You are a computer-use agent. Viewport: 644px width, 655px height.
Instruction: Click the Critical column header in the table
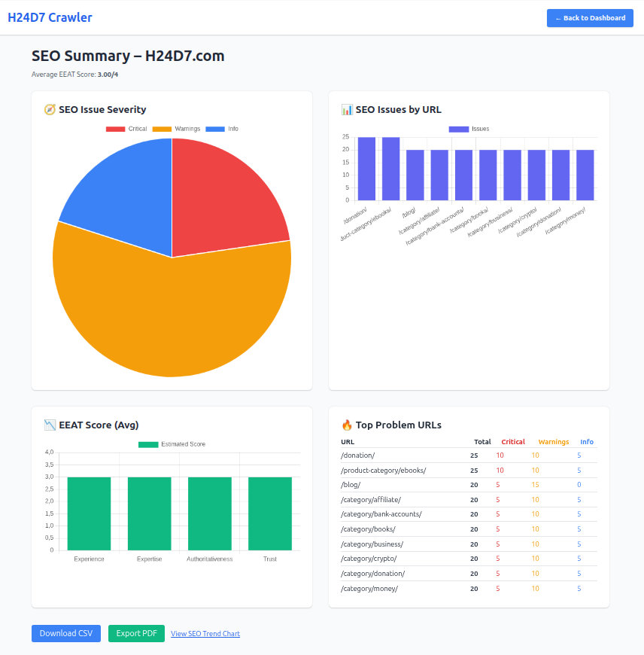click(512, 442)
